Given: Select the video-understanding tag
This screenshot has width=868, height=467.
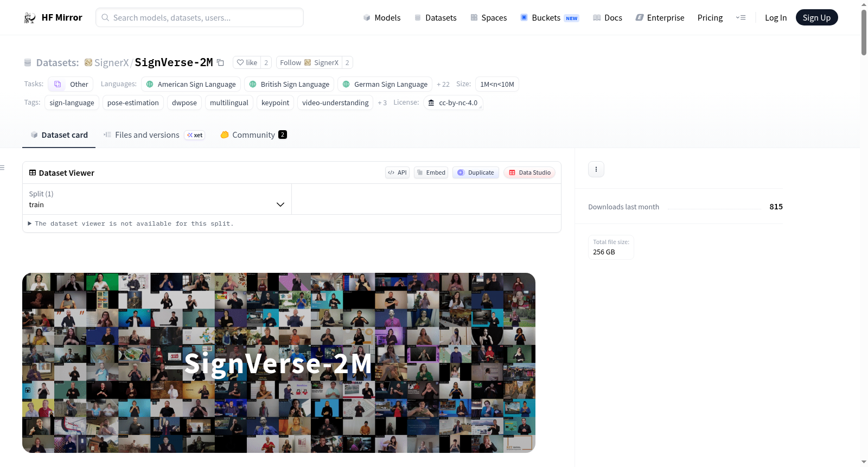Looking at the screenshot, I should pyautogui.click(x=335, y=103).
